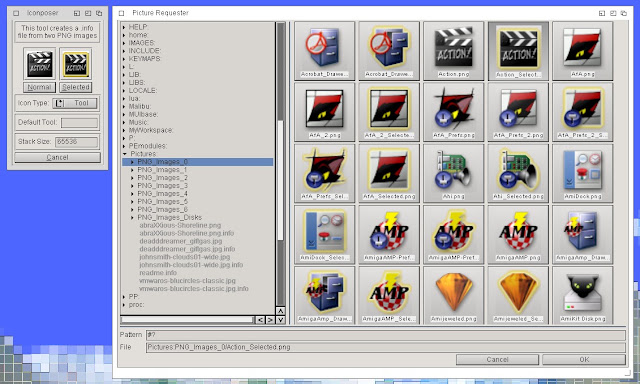This screenshot has height=384, width=640.
Task: Select the Action.png clapperboard thumbnail
Action: (x=453, y=51)
